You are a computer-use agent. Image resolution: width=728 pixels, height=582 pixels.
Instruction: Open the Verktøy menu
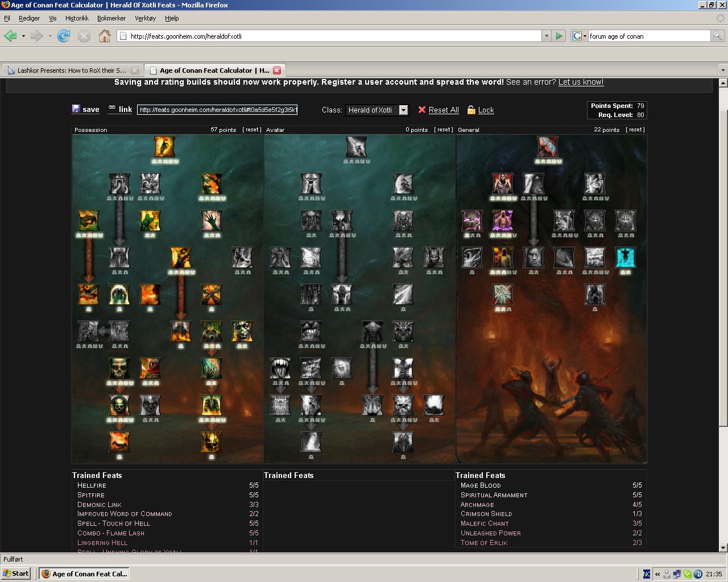(145, 18)
